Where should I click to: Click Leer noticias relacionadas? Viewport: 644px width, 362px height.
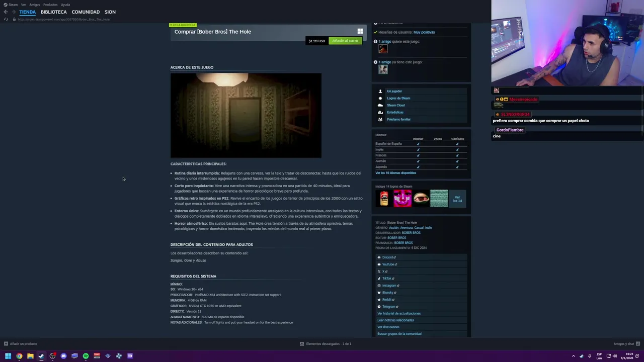tap(395, 320)
